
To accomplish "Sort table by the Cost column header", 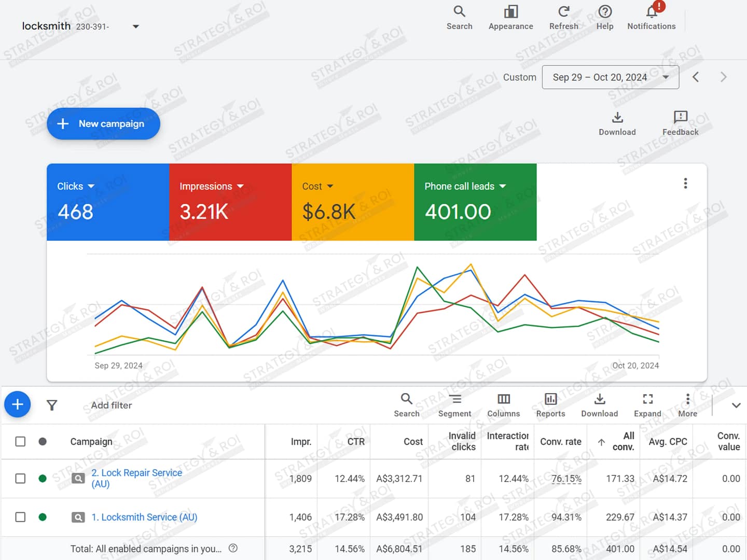I will (x=413, y=442).
